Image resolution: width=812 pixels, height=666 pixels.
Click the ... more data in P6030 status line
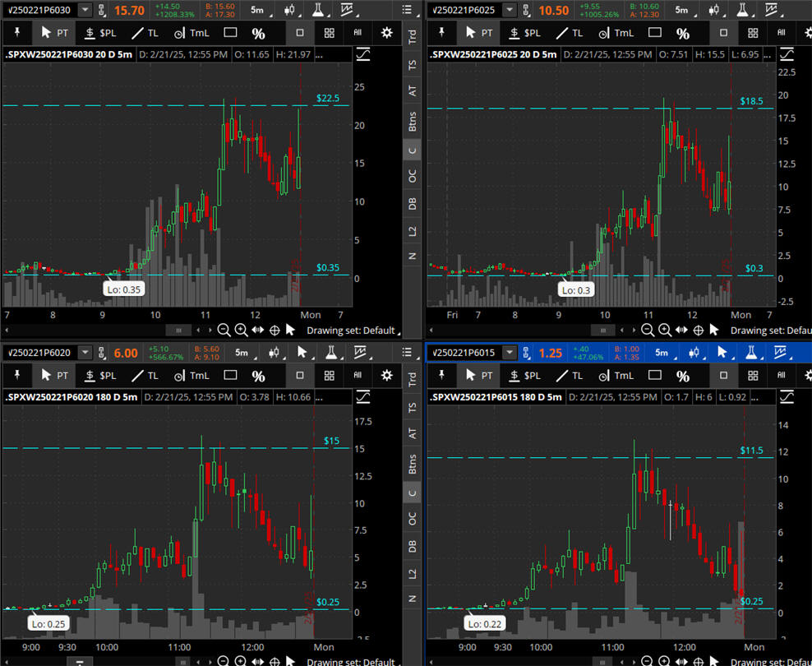[319, 54]
